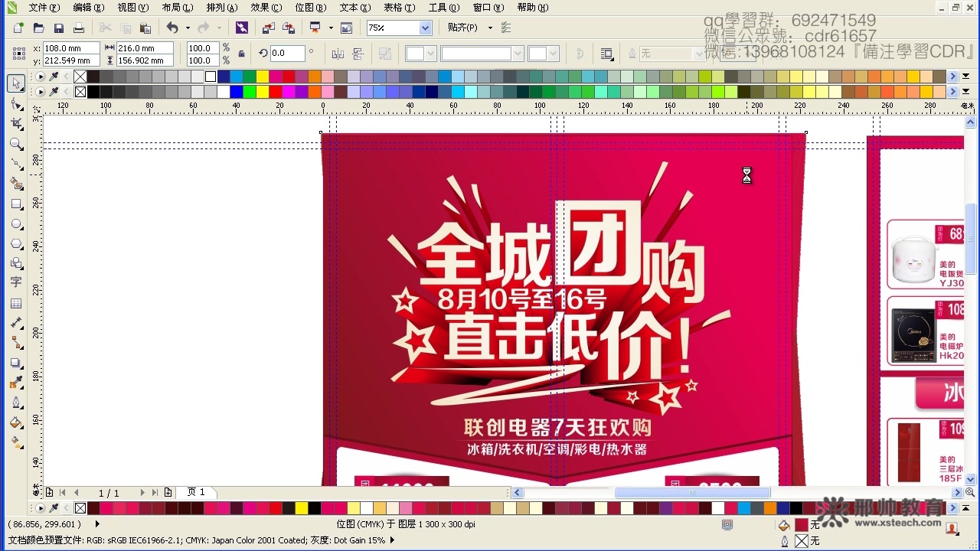Open the undo history dropdown arrow
Image resolution: width=980 pixels, height=551 pixels.
click(188, 28)
